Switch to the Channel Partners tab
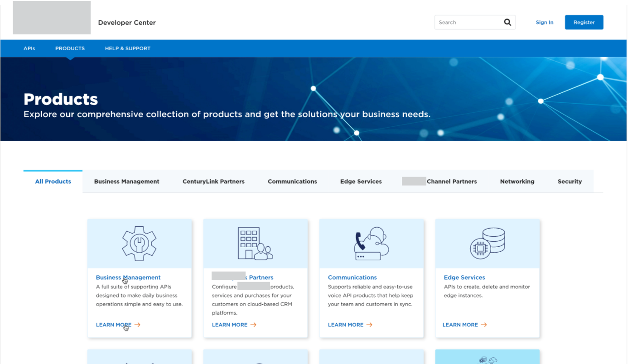The width and height of the screenshot is (628, 364). point(440,182)
